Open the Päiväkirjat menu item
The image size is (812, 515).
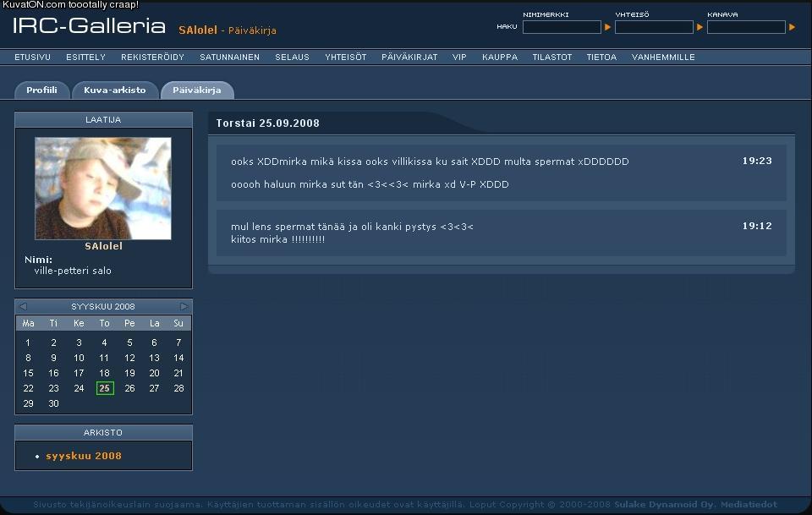409,57
